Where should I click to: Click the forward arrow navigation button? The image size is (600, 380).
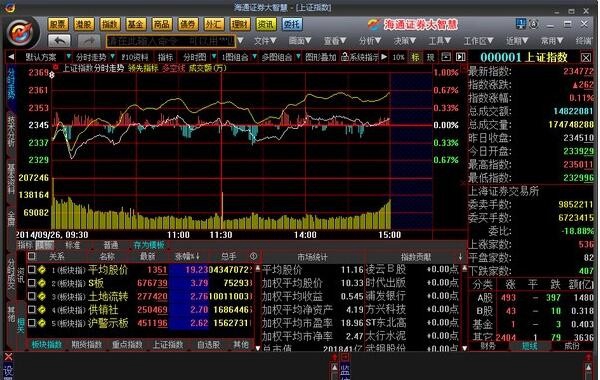pos(88,41)
